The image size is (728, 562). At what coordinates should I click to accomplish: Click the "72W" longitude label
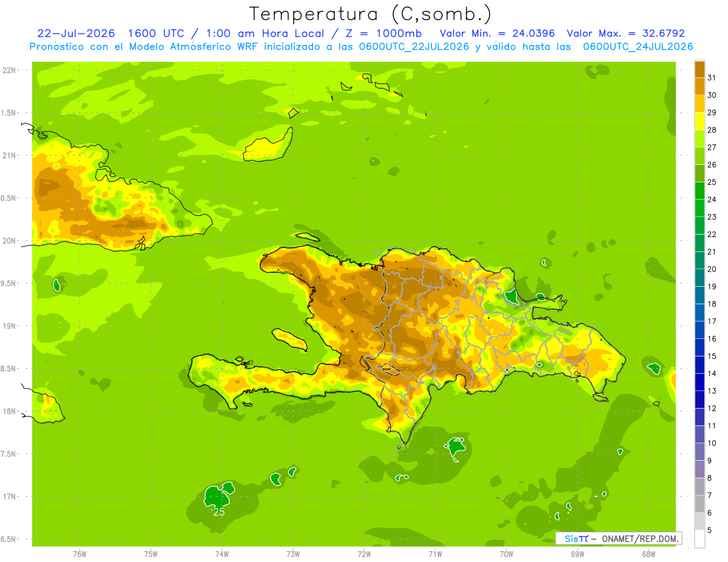tap(364, 554)
